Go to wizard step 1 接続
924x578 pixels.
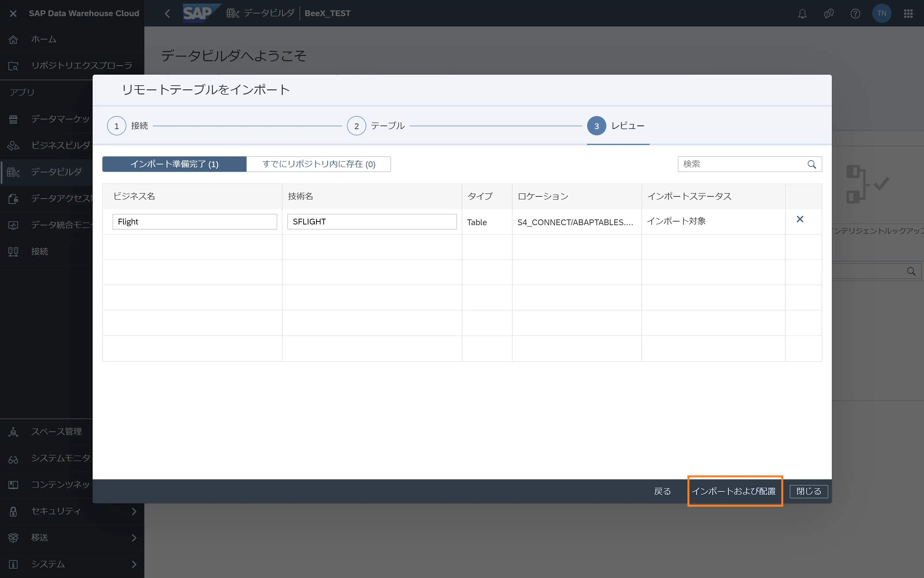[128, 126]
